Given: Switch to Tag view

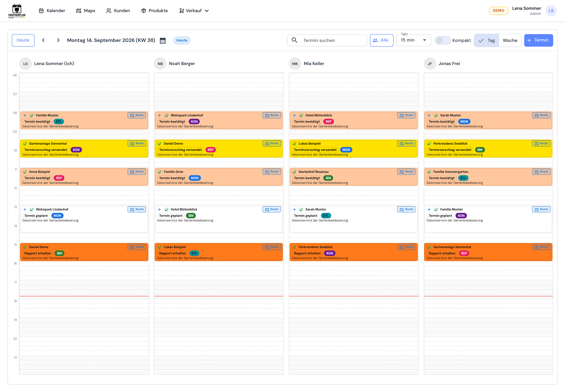Looking at the screenshot, I should click(487, 40).
